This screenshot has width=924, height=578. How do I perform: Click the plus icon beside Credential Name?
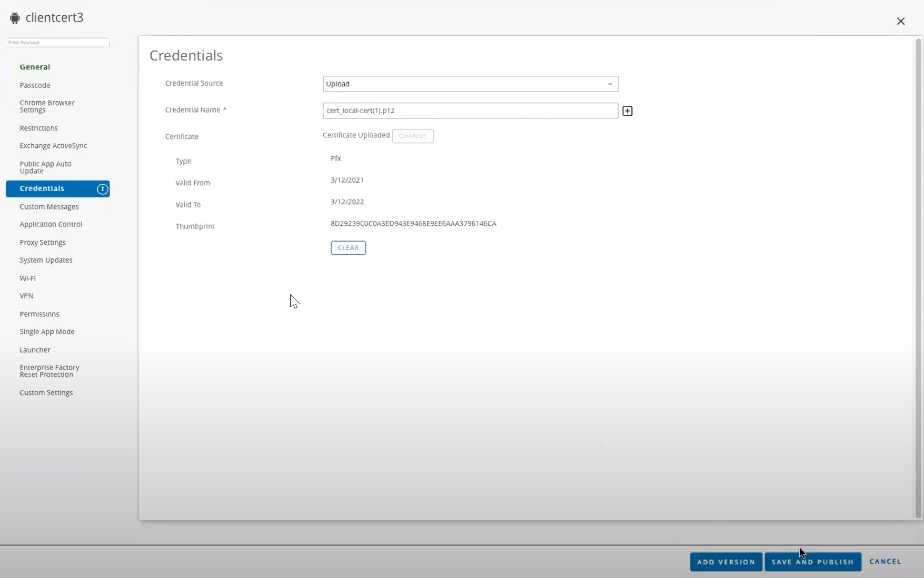(x=627, y=111)
